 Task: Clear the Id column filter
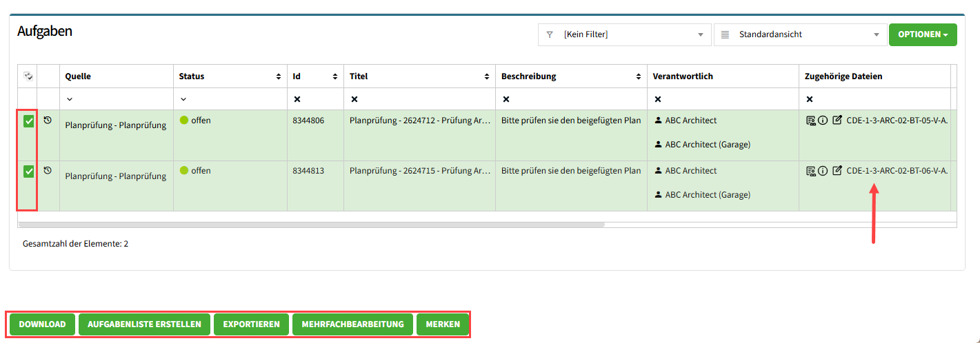[x=297, y=99]
